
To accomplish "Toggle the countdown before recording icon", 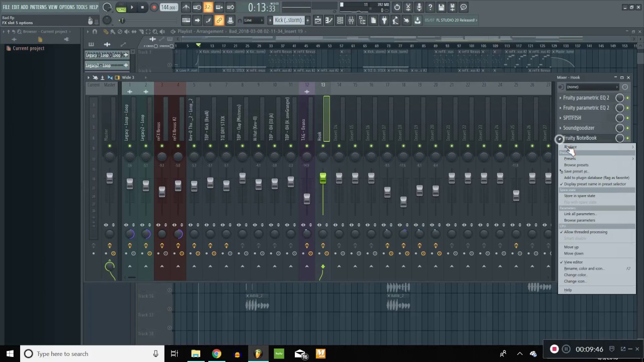I will point(208,7).
